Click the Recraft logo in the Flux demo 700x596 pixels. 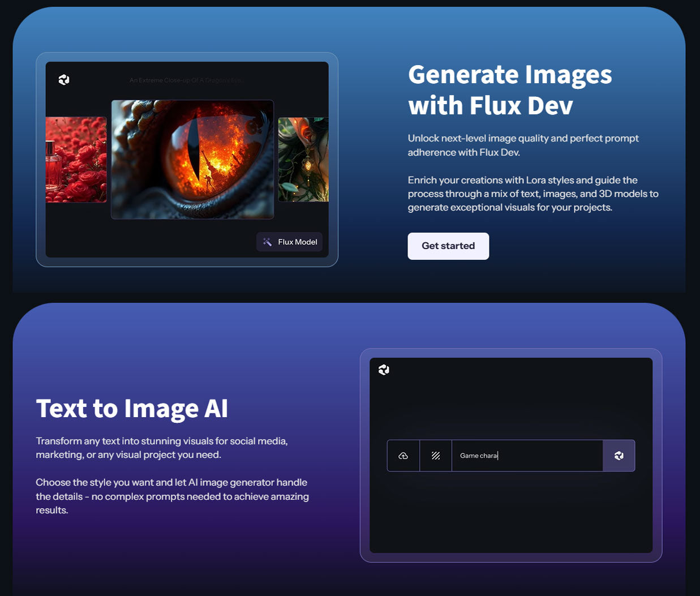click(63, 79)
